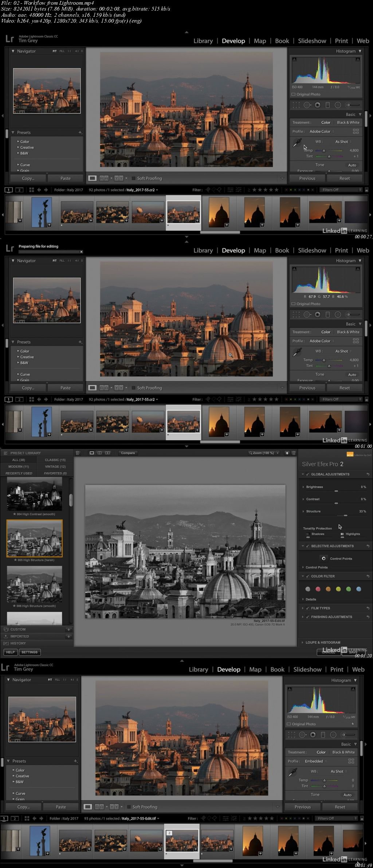Expand the Brightness sub-sliders in Silver Efex
This screenshot has width=373, height=868.
coord(303,487)
